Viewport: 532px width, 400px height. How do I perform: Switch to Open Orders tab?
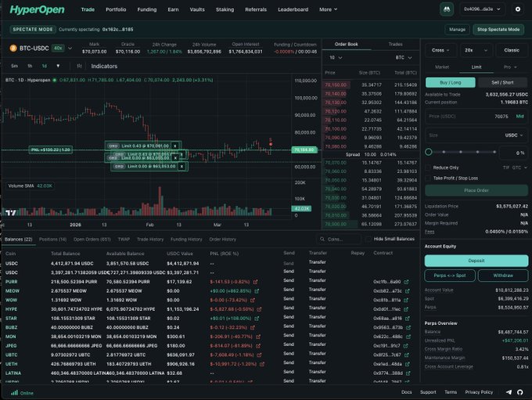tap(92, 240)
